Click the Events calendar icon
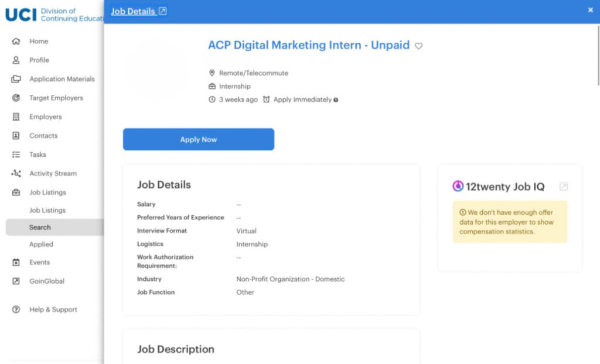The height and width of the screenshot is (364, 600). 16,262
